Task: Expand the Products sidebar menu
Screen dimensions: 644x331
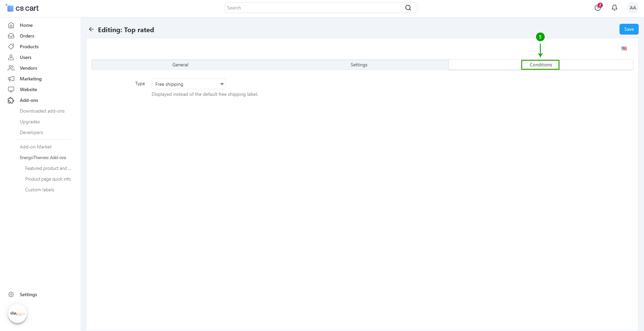Action: [x=29, y=47]
